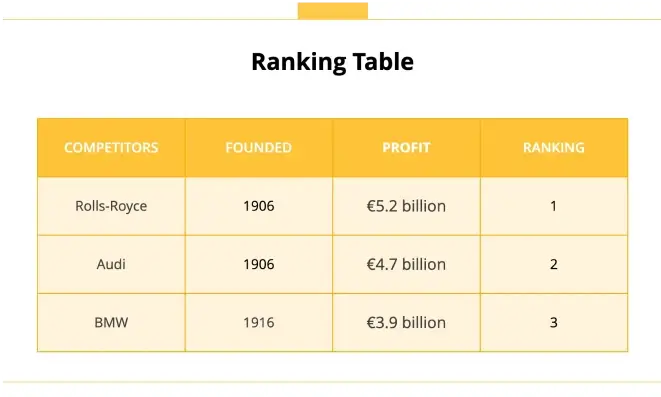Select BMW founded year 1916
The width and height of the screenshot is (661, 397).
[x=259, y=322]
